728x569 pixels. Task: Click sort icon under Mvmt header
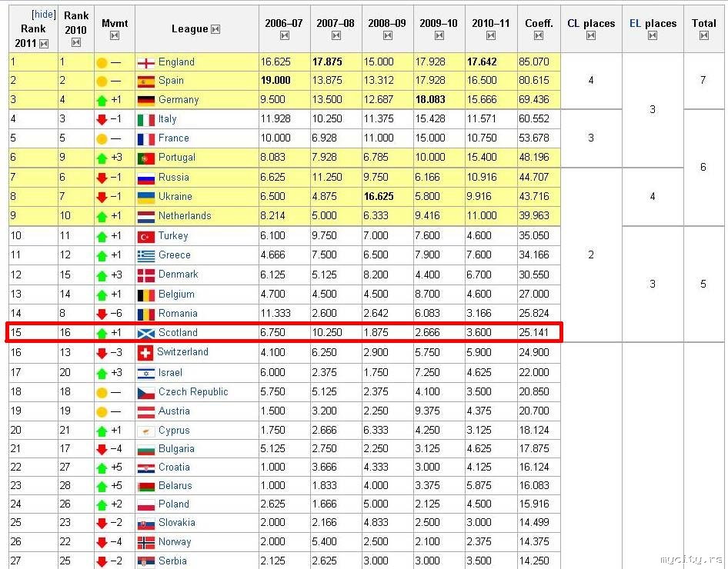point(115,35)
